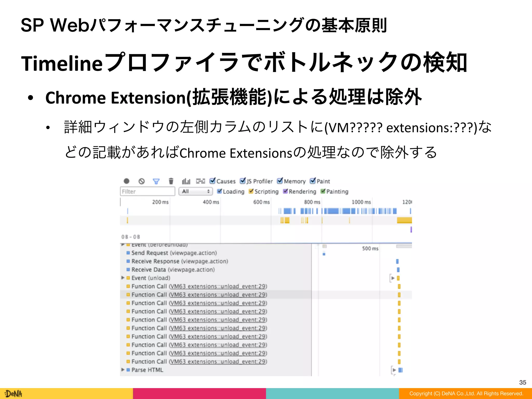Open the highlighted VM63 extensions::unload_event:29 link
The image size is (532, 399).
pos(218,295)
